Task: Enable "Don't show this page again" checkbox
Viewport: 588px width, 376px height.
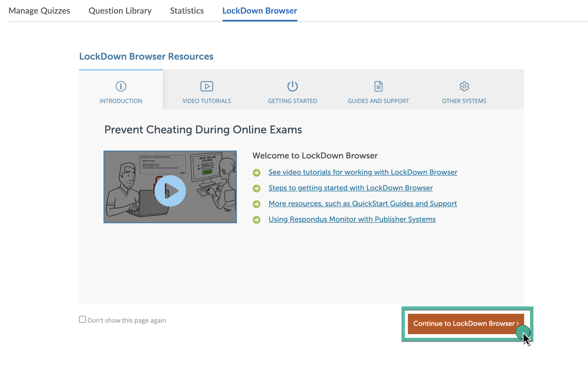Action: pos(82,320)
